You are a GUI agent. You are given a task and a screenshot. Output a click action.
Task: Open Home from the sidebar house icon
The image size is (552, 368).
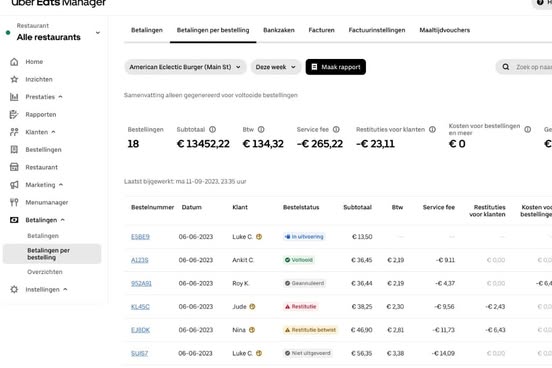pyautogui.click(x=14, y=62)
